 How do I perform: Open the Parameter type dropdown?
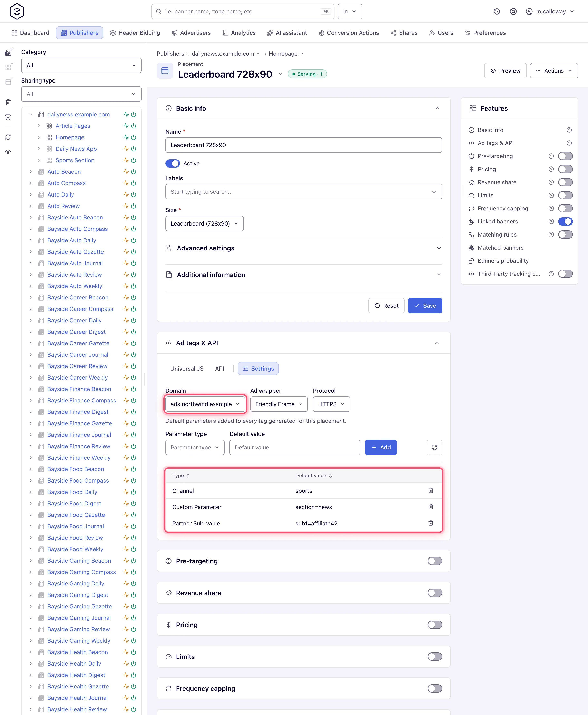click(195, 447)
